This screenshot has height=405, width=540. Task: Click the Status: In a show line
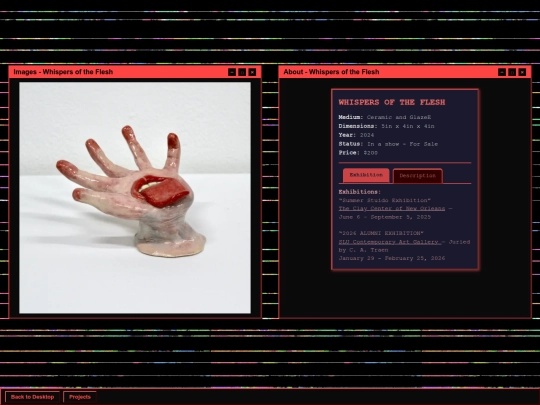388,144
